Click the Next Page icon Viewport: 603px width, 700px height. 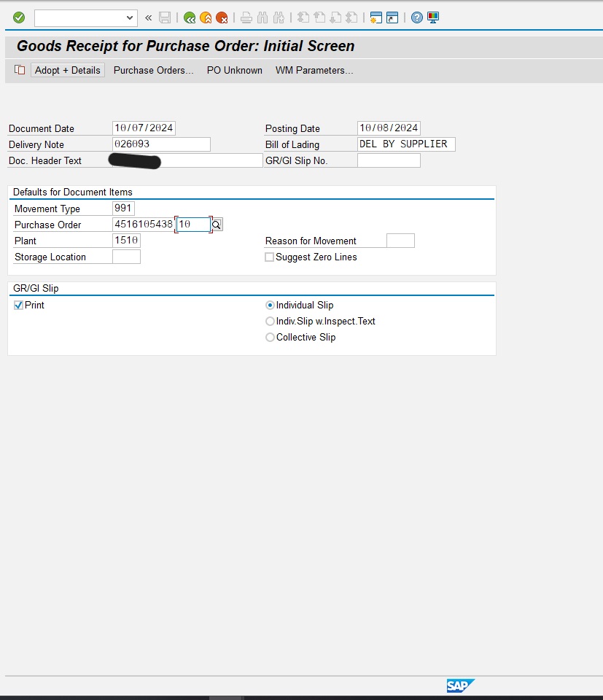pyautogui.click(x=335, y=17)
